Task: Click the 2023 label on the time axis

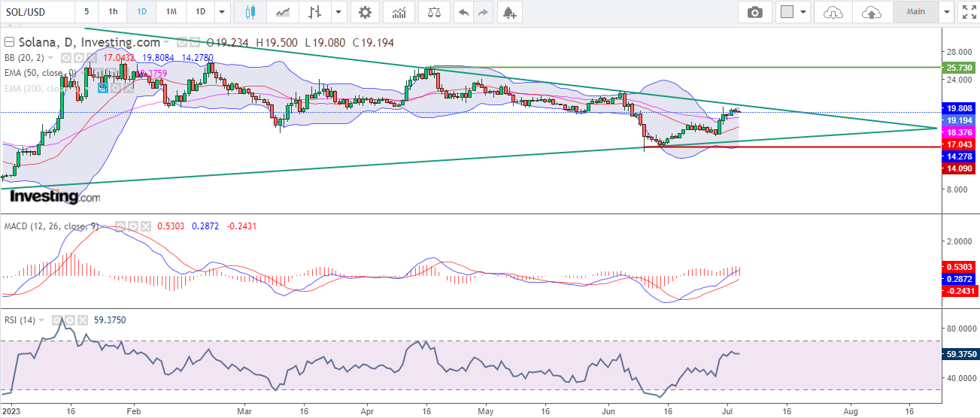Action: coord(11,411)
